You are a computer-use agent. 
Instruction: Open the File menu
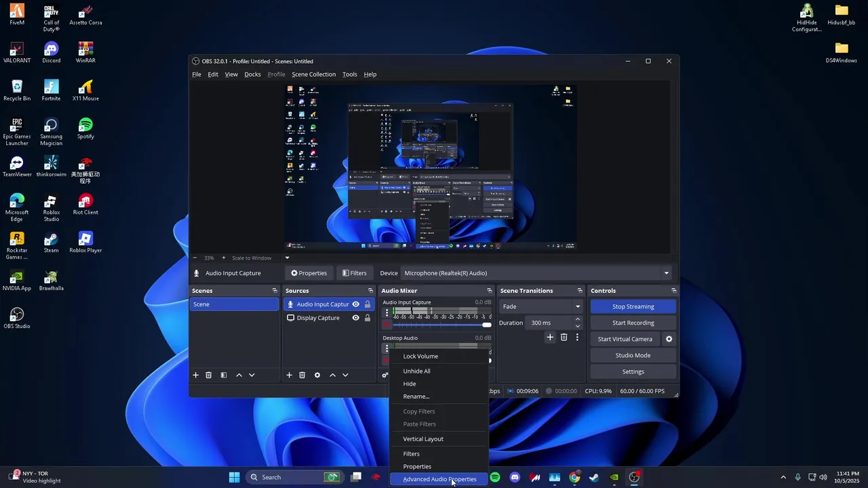click(197, 75)
